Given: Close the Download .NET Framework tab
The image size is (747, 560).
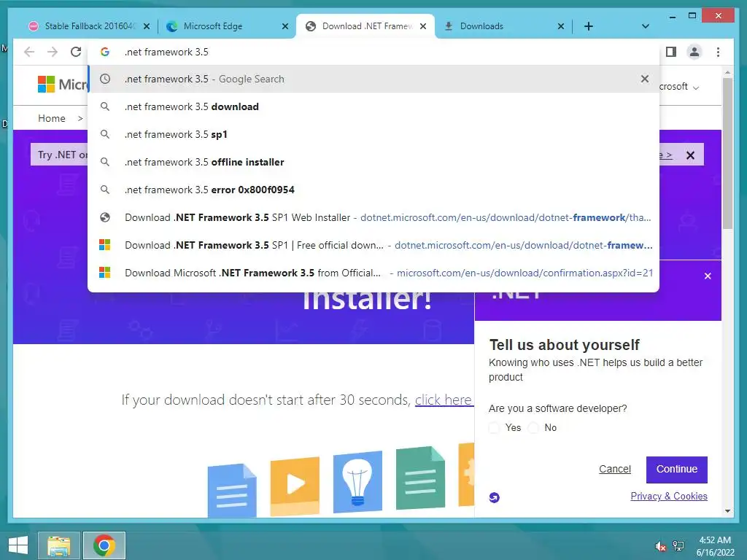Looking at the screenshot, I should 423,27.
